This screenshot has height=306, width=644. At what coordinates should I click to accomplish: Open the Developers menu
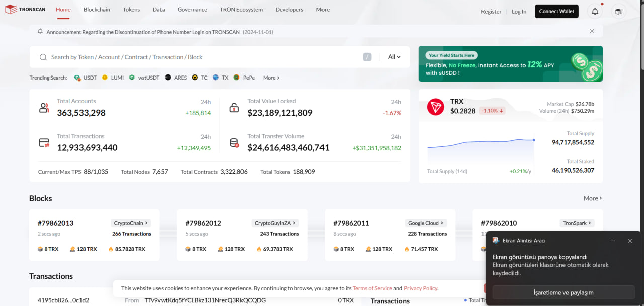click(289, 10)
